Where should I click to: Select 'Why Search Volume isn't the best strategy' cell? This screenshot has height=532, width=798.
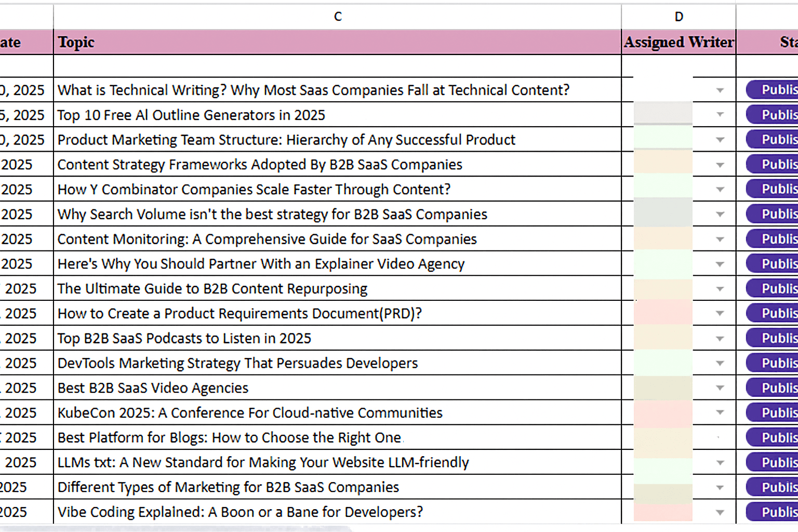point(338,214)
